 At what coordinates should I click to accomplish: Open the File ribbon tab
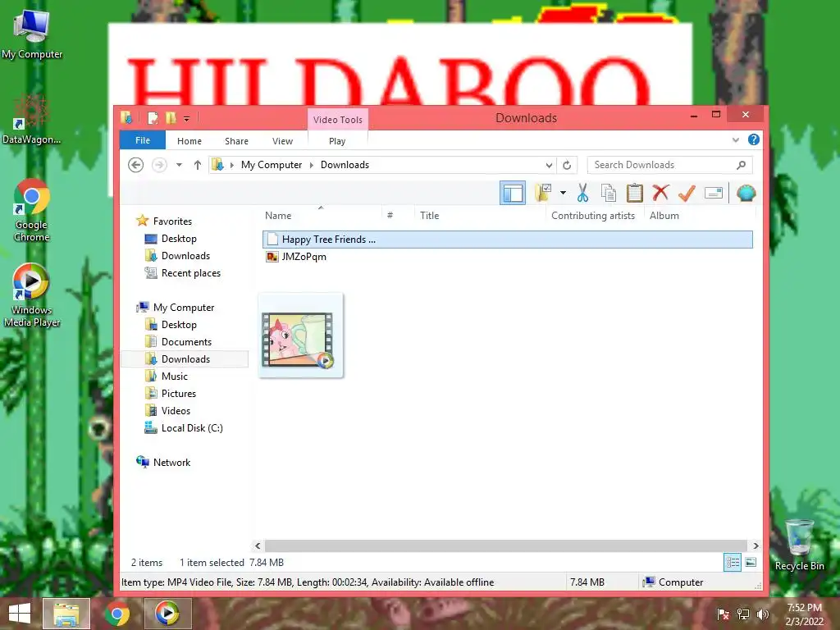click(x=143, y=140)
